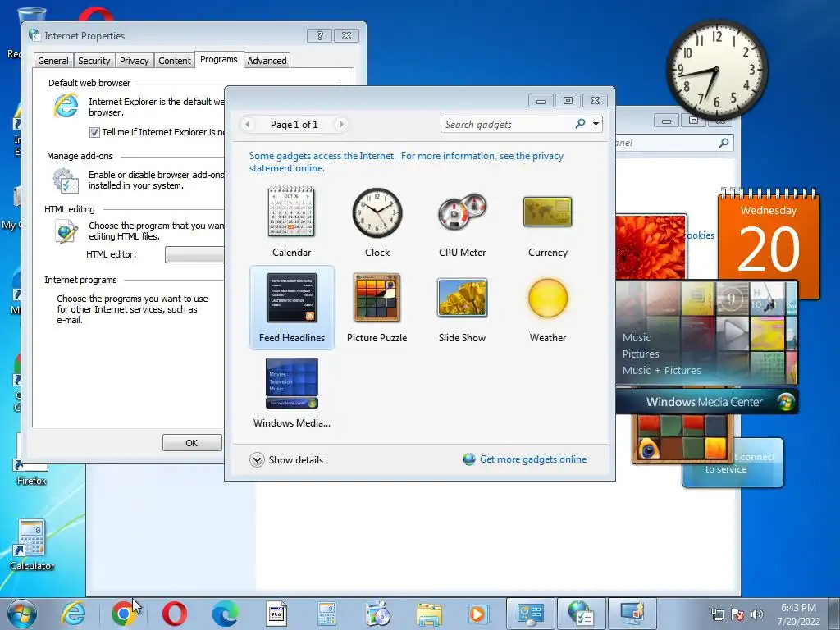Click OK in Internet Properties
Image resolution: width=840 pixels, height=630 pixels.
(192, 442)
